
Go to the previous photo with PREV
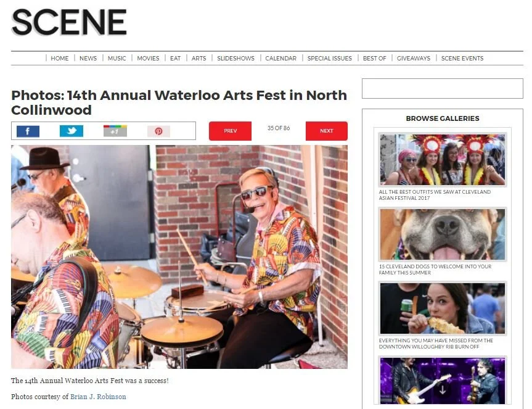230,131
